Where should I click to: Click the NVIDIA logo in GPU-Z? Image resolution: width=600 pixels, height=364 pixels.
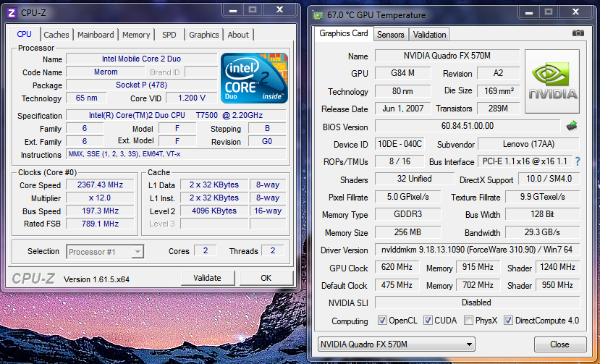click(552, 81)
